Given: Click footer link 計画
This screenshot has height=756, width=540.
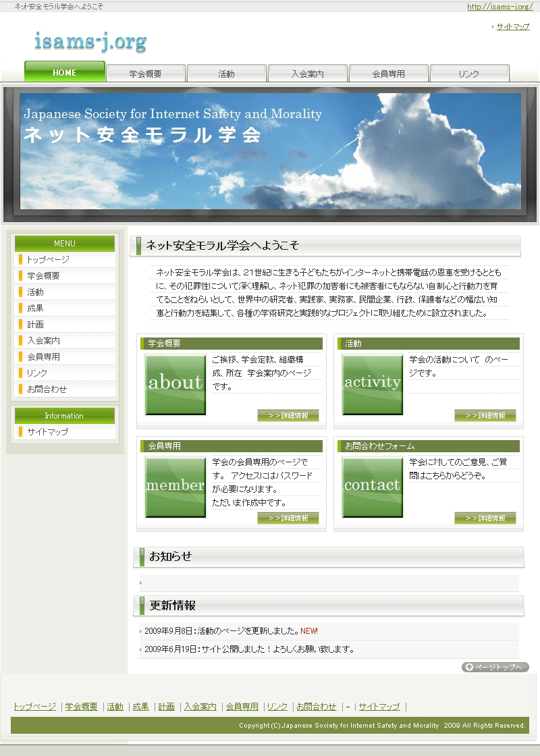Looking at the screenshot, I should [x=166, y=706].
